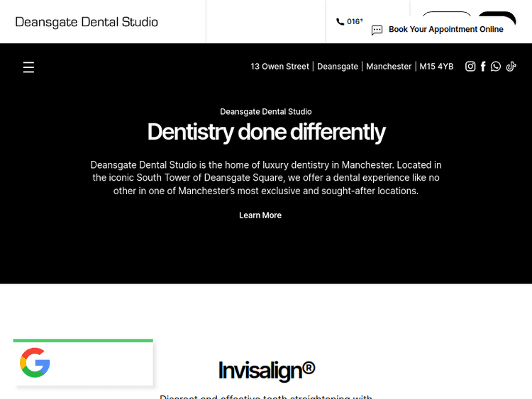
Task: Open the Google reviews widget logo
Action: click(35, 362)
